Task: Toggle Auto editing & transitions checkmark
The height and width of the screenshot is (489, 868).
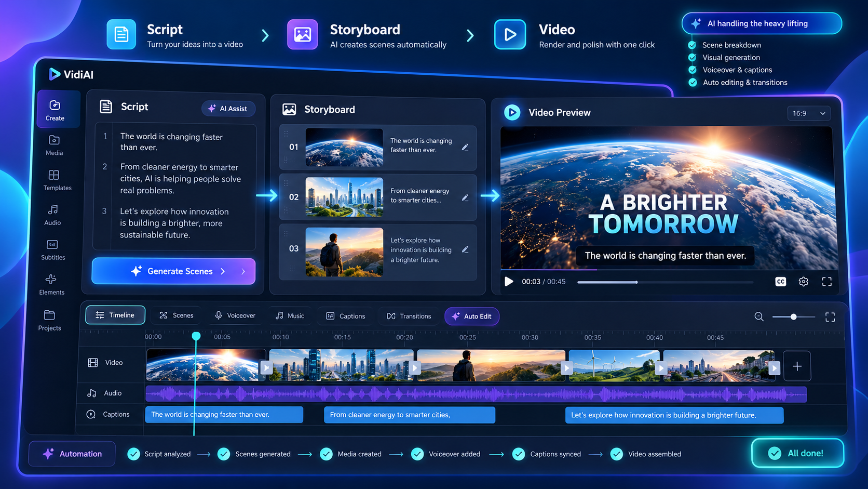Action: pos(692,82)
